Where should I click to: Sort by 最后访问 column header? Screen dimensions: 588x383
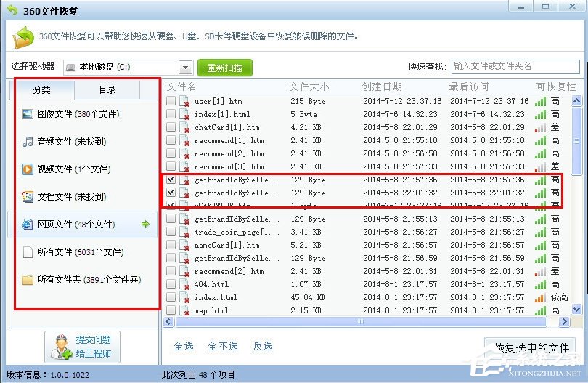[469, 87]
